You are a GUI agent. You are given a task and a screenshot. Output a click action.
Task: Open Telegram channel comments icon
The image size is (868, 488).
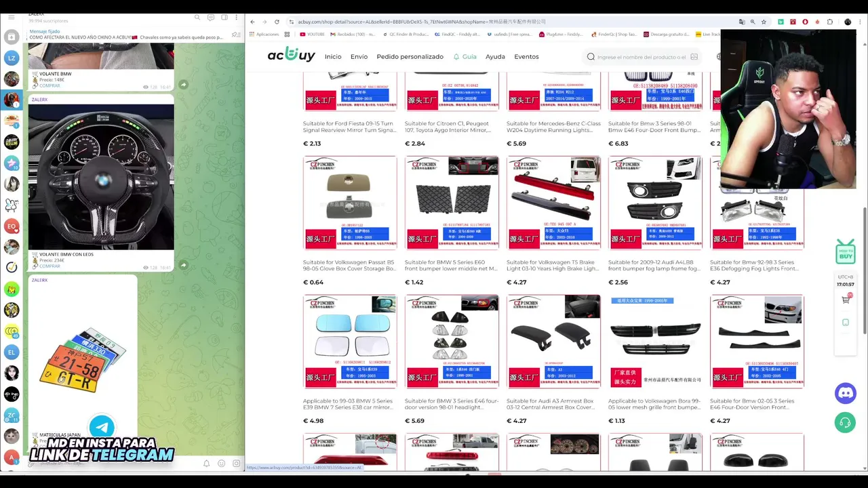click(212, 17)
